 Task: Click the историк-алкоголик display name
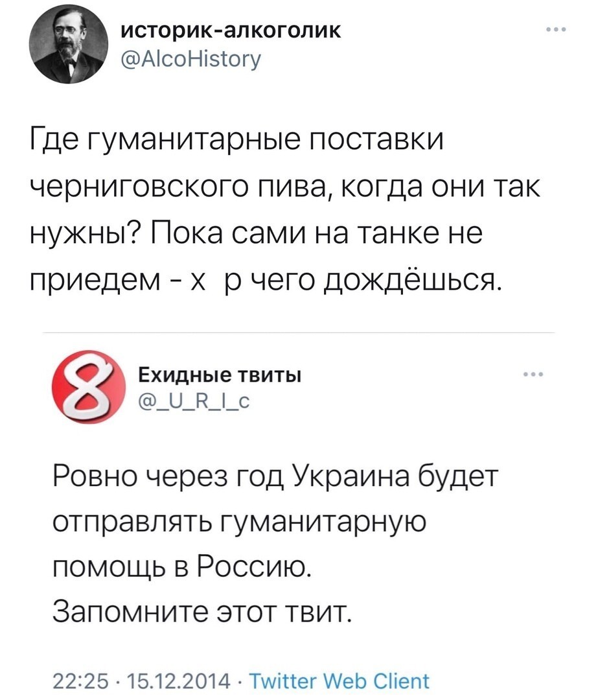pos(231,30)
